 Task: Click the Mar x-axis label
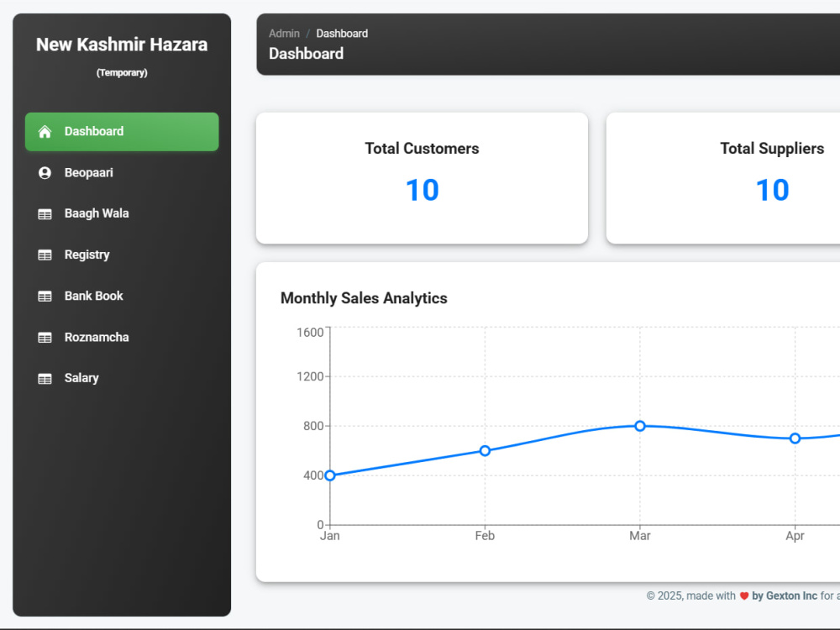click(639, 536)
